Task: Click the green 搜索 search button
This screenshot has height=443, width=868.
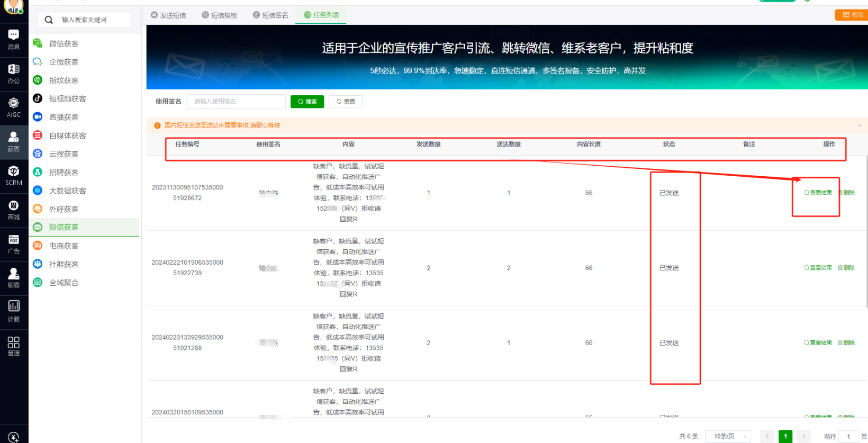Action: [x=307, y=102]
